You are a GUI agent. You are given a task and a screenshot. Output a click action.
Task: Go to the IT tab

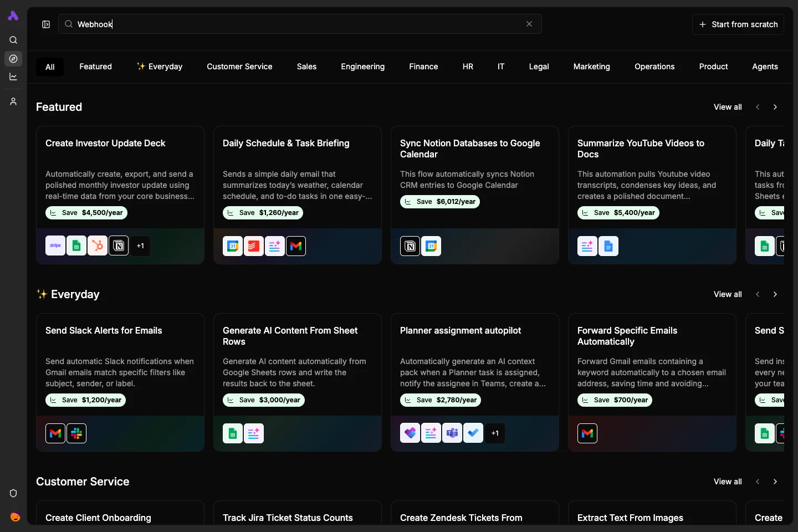coord(501,66)
